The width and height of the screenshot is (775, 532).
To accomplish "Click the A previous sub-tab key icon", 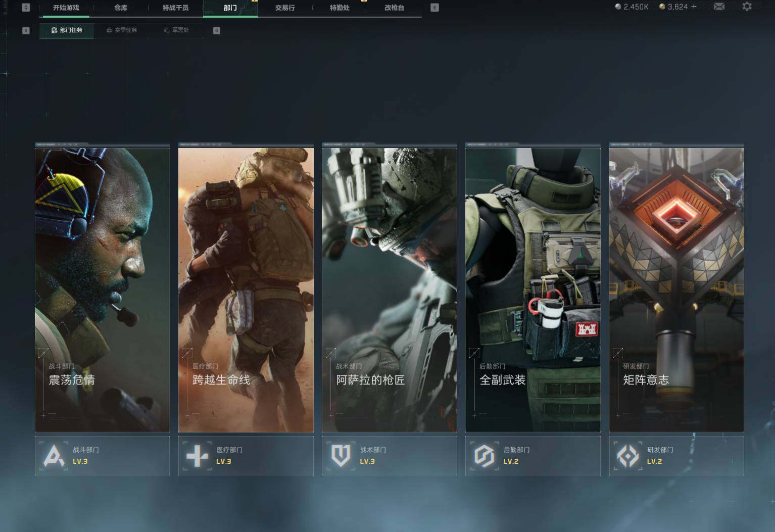I will click(x=26, y=31).
